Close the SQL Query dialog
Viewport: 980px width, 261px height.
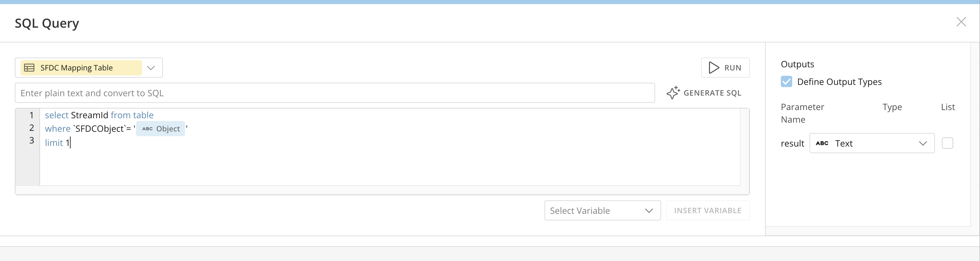click(x=961, y=22)
